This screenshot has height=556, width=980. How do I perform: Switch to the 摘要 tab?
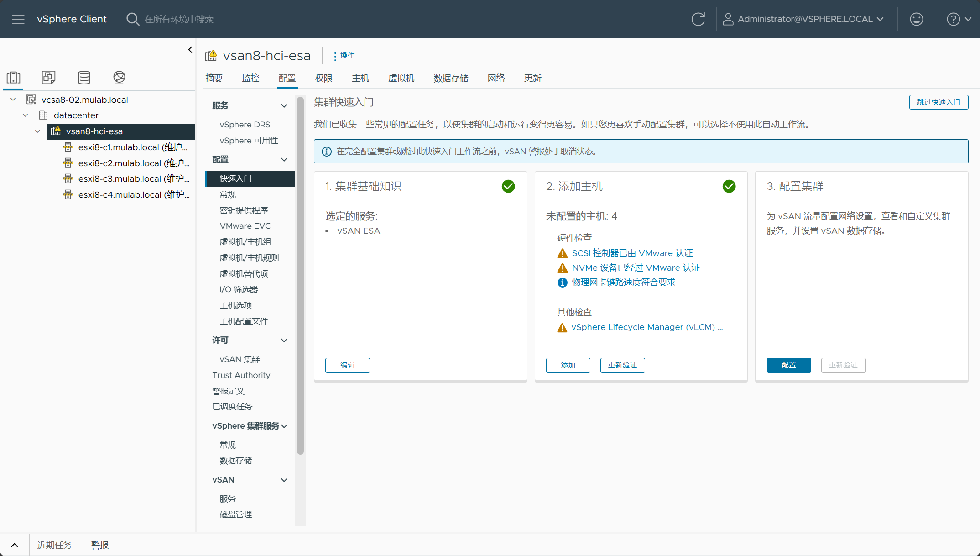pos(214,78)
